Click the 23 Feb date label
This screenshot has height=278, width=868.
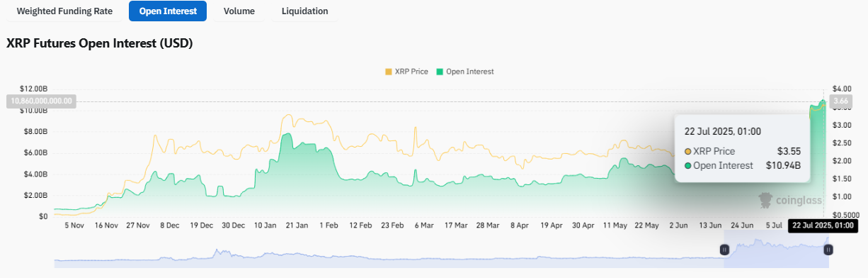[392, 226]
